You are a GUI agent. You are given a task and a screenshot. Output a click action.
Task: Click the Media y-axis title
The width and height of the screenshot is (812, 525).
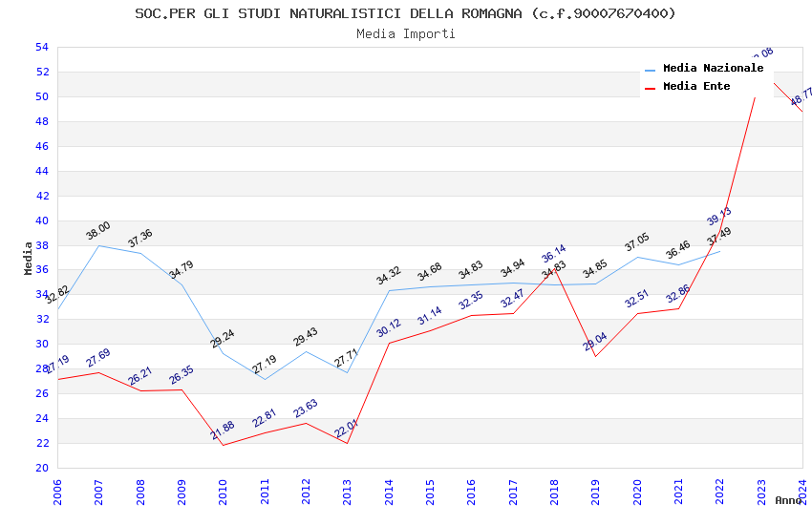pos(28,258)
